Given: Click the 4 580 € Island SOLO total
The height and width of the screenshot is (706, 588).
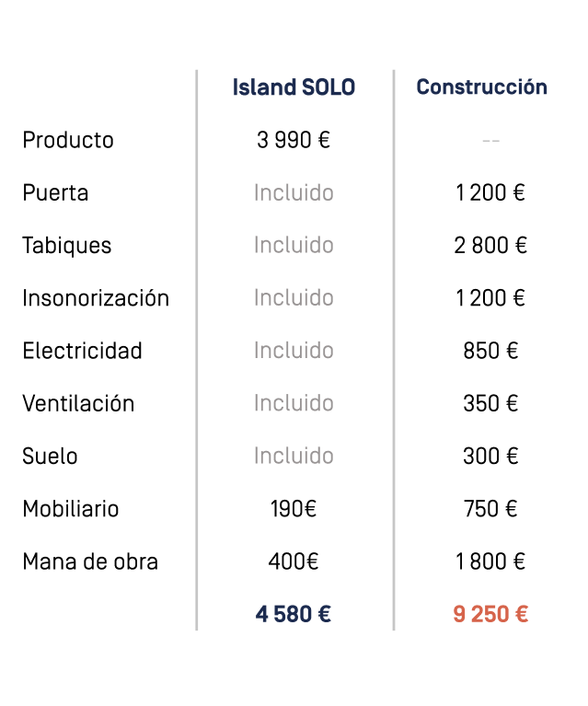Looking at the screenshot, I should (x=294, y=615).
